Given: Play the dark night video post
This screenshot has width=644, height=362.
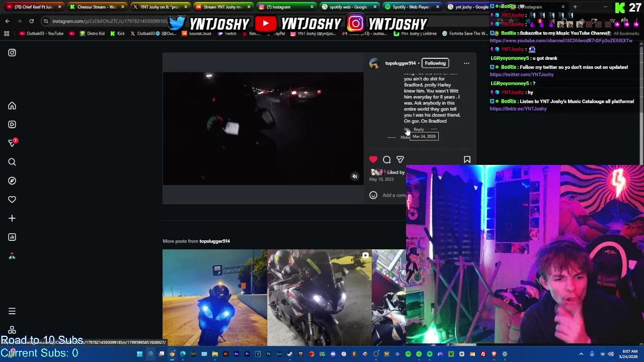Looking at the screenshot, I should click(x=263, y=129).
